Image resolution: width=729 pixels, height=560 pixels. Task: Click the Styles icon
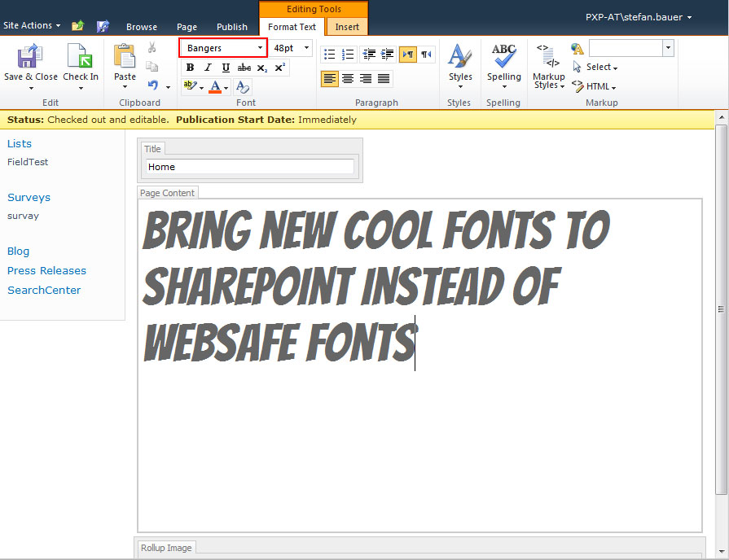coord(460,56)
